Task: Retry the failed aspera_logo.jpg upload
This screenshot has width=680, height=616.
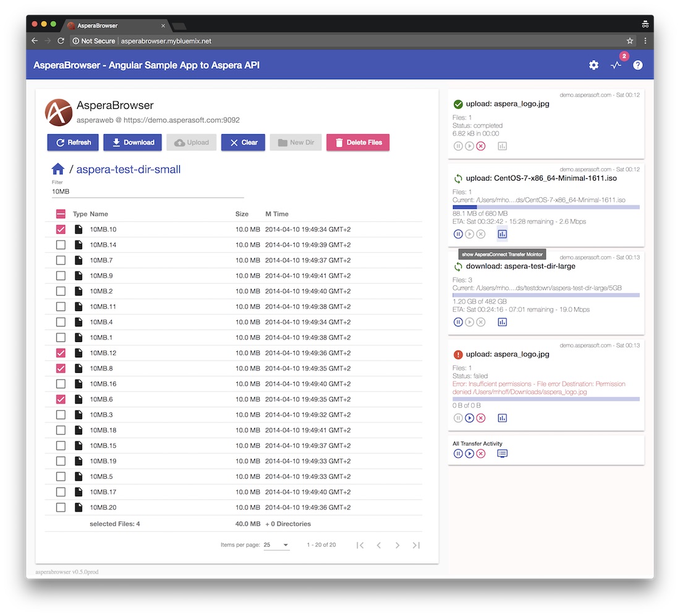Action: tap(469, 417)
